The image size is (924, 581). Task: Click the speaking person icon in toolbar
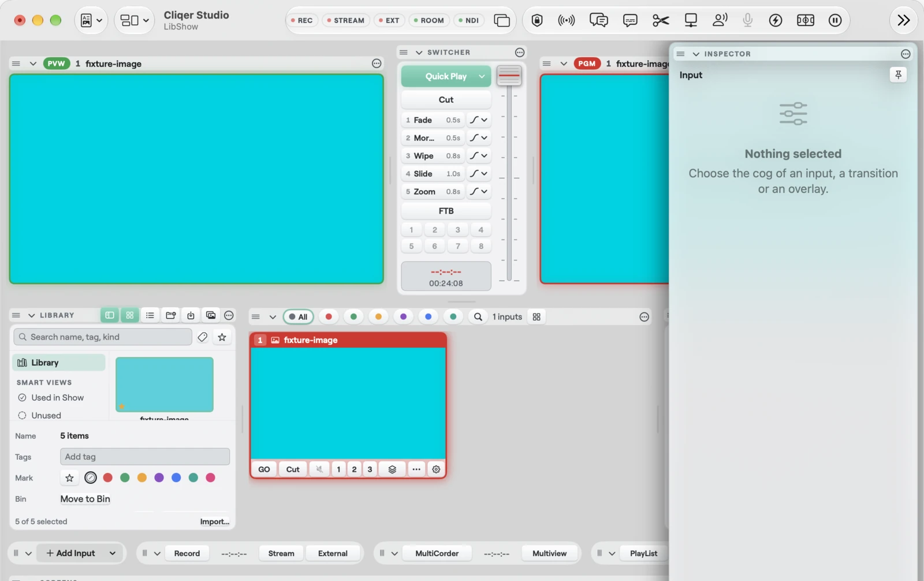tap(720, 20)
